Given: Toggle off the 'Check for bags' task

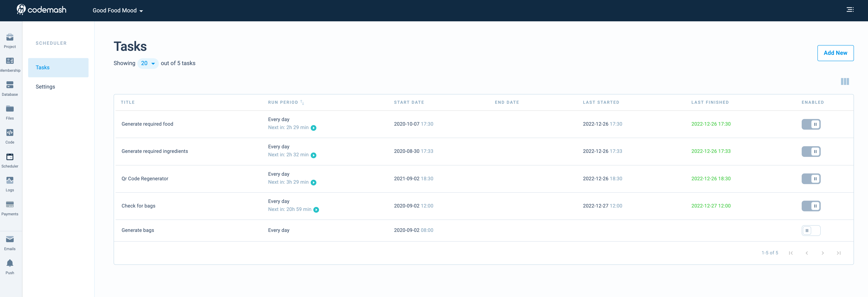Looking at the screenshot, I should click(x=811, y=206).
